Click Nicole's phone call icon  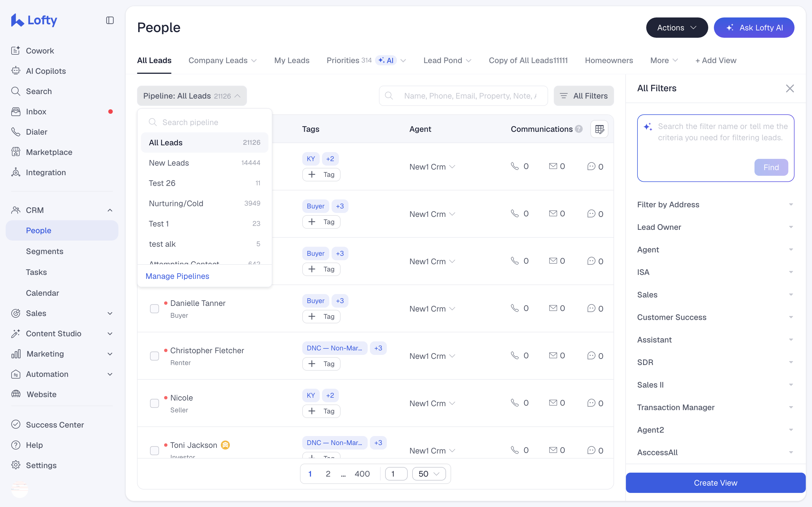(x=515, y=403)
